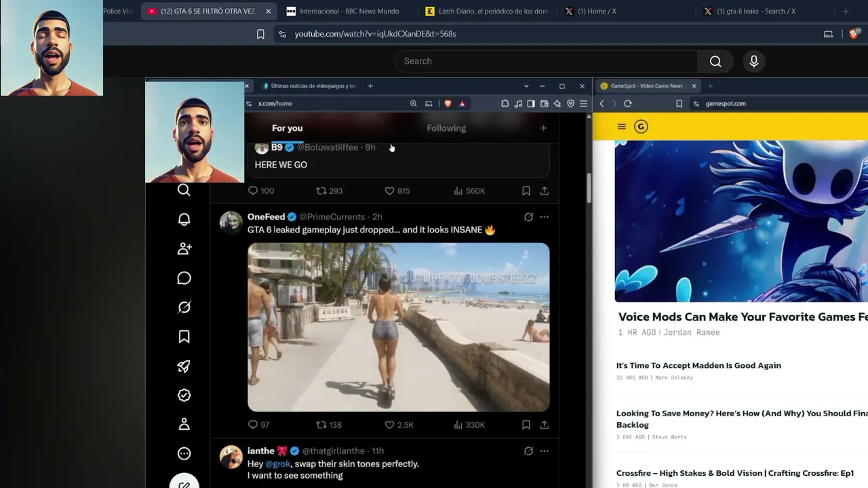Open X Bookmarks icon in sidebar
The height and width of the screenshot is (488, 868).
point(184,337)
